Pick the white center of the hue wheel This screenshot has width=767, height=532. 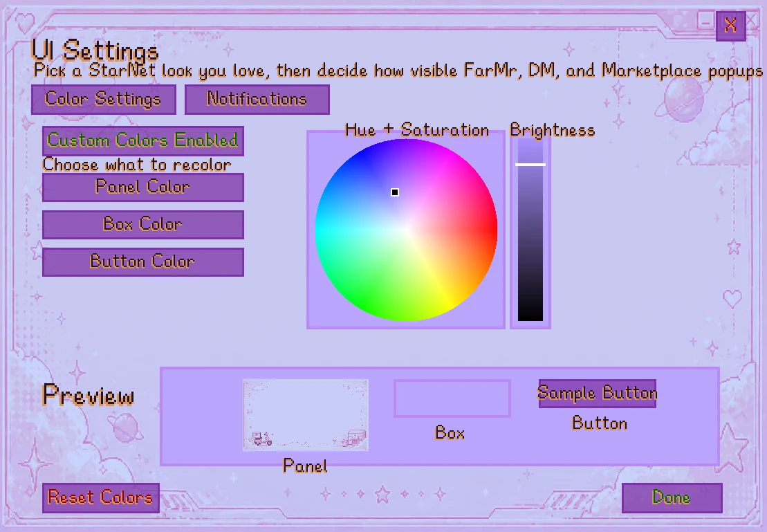(407, 230)
